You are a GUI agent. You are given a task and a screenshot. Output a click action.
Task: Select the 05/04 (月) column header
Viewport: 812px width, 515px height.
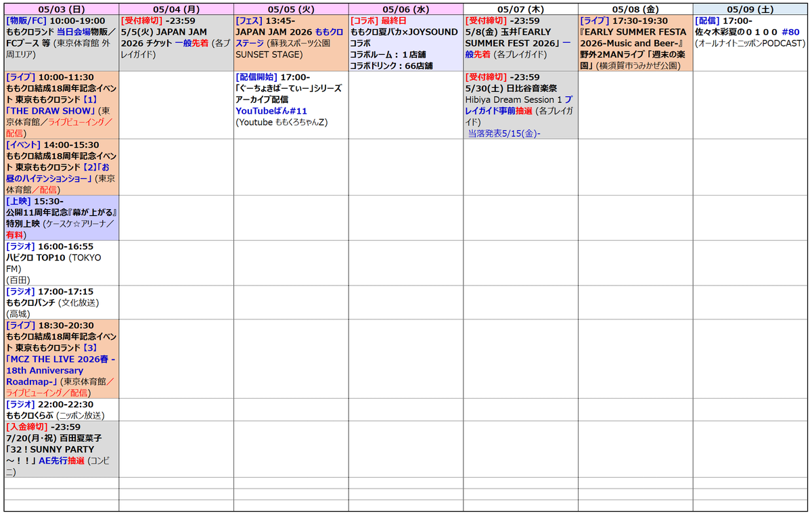(x=177, y=9)
